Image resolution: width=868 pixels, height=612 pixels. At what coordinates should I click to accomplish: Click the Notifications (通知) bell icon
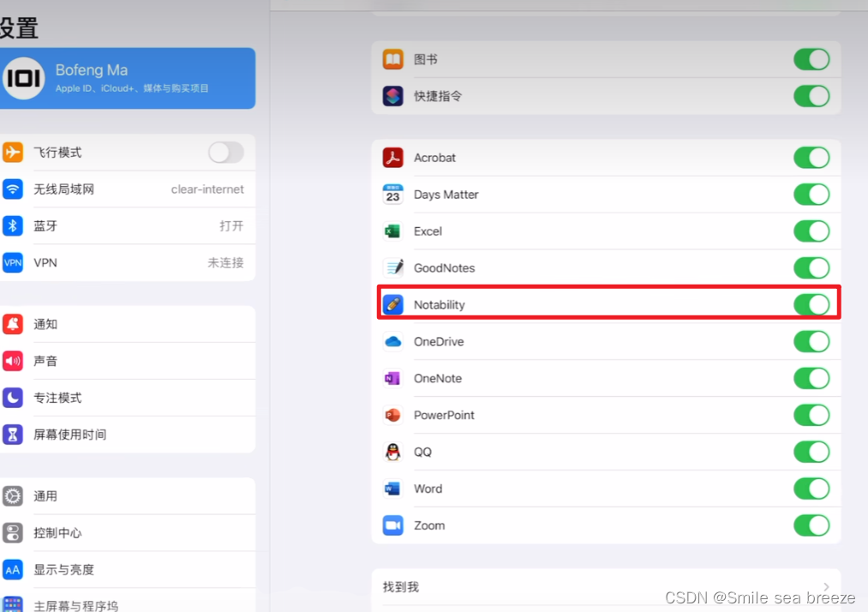pyautogui.click(x=13, y=324)
